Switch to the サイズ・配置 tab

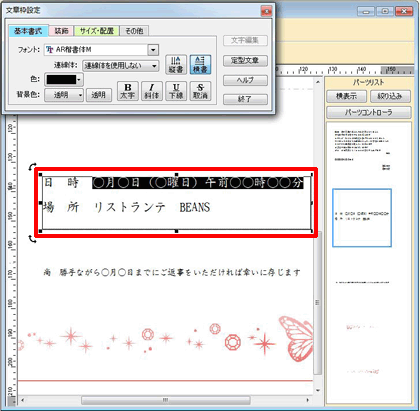pyautogui.click(x=97, y=31)
